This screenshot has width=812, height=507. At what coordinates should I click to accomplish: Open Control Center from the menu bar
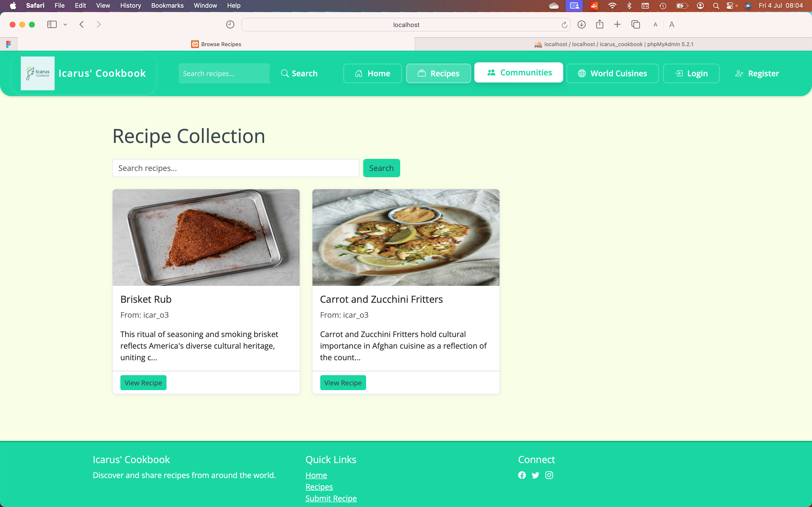pyautogui.click(x=731, y=5)
